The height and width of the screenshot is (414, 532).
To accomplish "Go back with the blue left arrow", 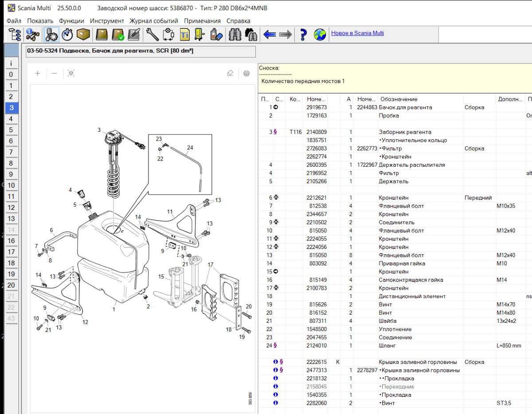I will point(270,34).
